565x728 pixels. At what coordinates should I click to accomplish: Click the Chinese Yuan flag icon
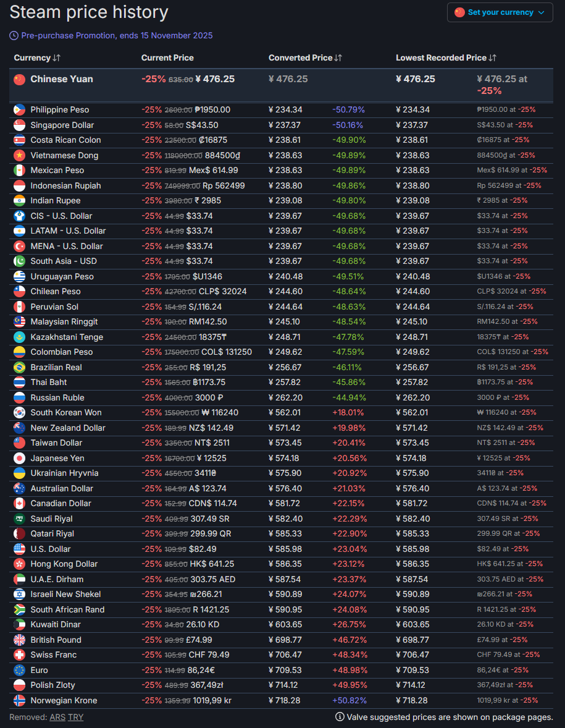click(x=20, y=79)
